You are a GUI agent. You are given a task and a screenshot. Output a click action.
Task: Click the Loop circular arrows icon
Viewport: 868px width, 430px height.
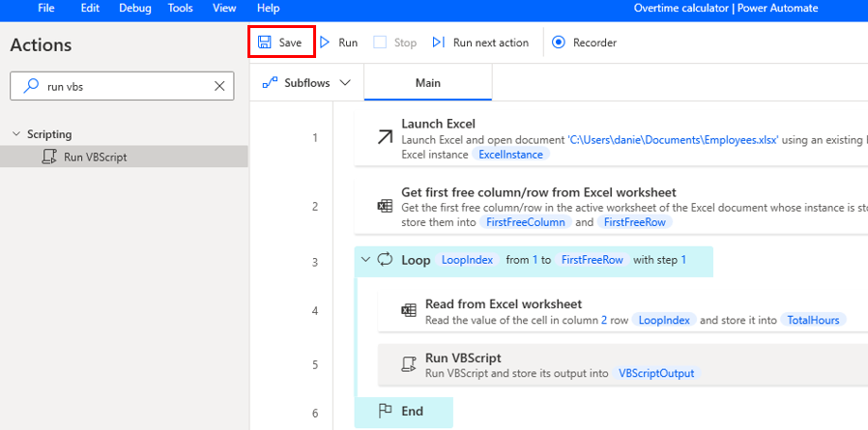click(384, 260)
